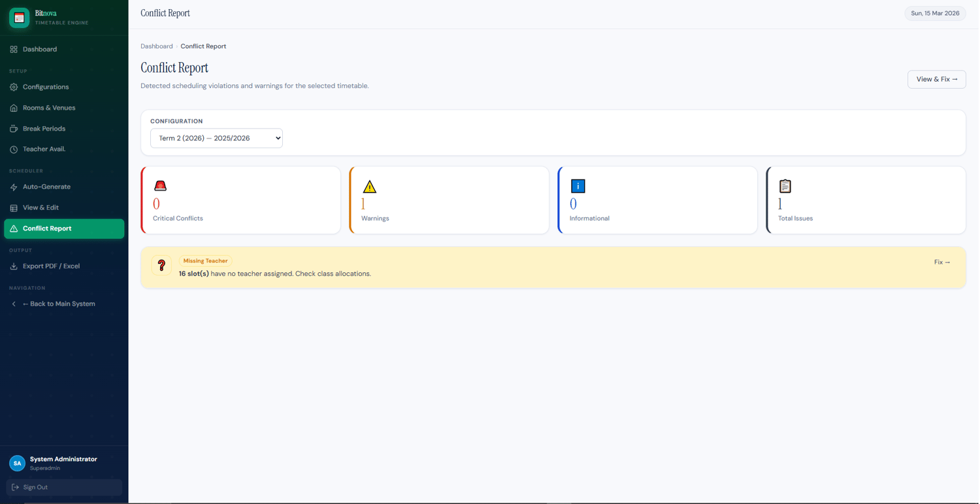Open Teacher Avail. menu item
The height and width of the screenshot is (504, 980).
[64, 150]
